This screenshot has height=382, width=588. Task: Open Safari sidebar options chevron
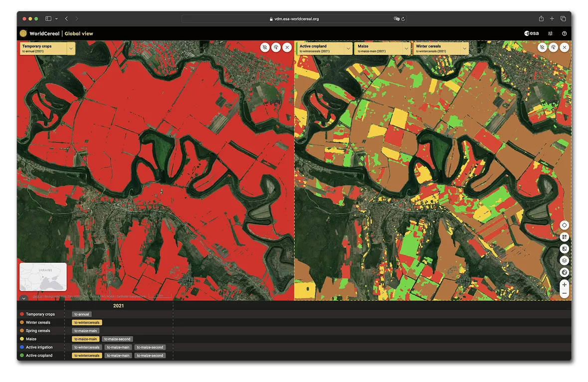click(x=56, y=18)
